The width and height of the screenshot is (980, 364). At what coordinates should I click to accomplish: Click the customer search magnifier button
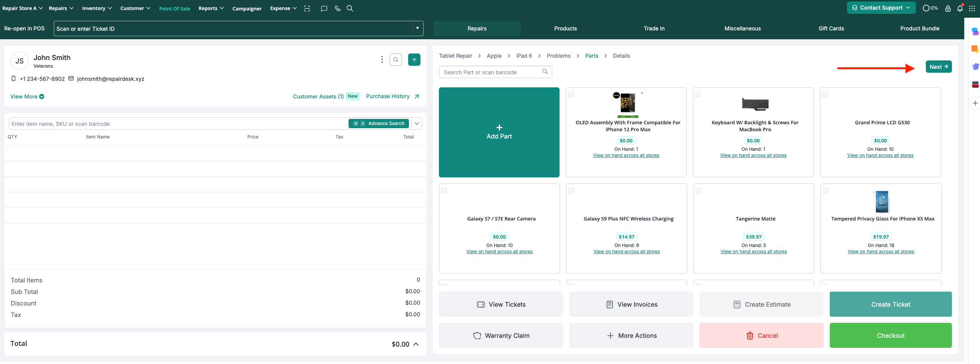tap(395, 60)
